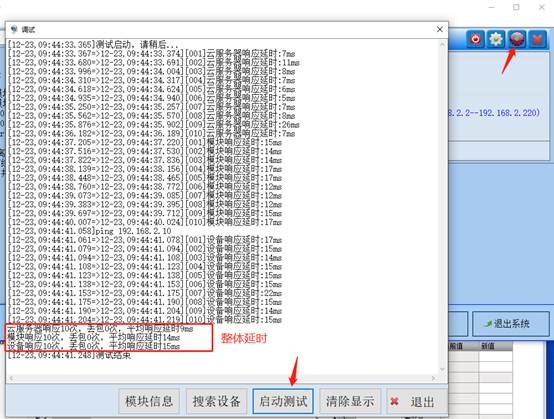This screenshot has width=554, height=419.
Task: Select the log line 测试启动，请稍后
Action: click(93, 45)
